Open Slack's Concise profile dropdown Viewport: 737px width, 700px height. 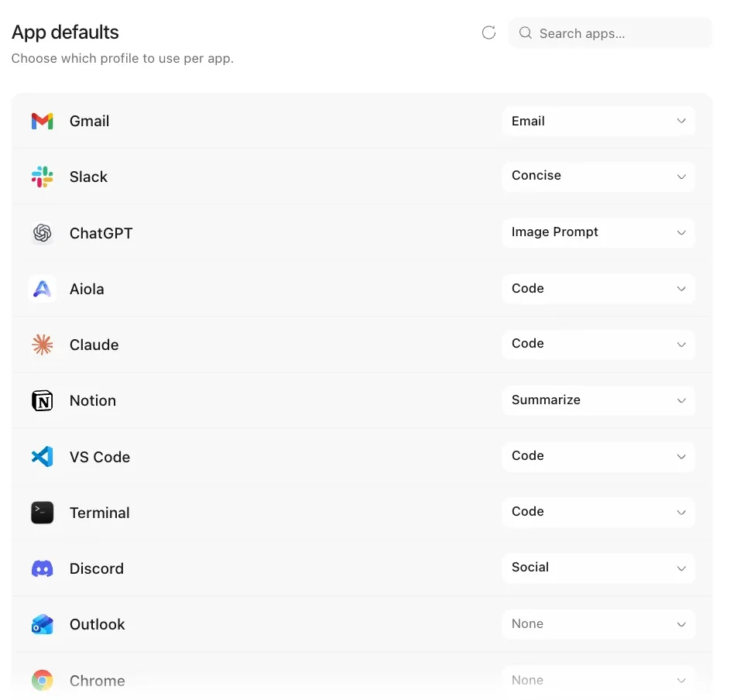(x=598, y=177)
